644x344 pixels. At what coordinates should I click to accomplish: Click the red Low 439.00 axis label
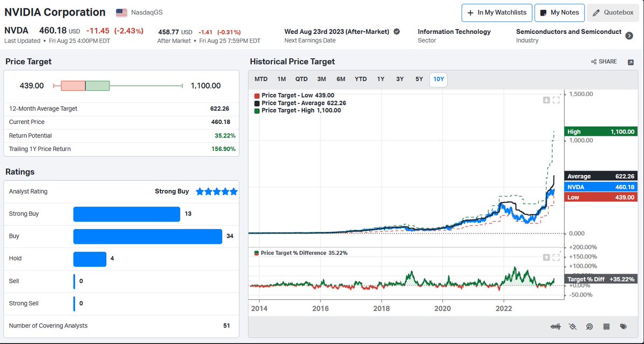pyautogui.click(x=601, y=198)
